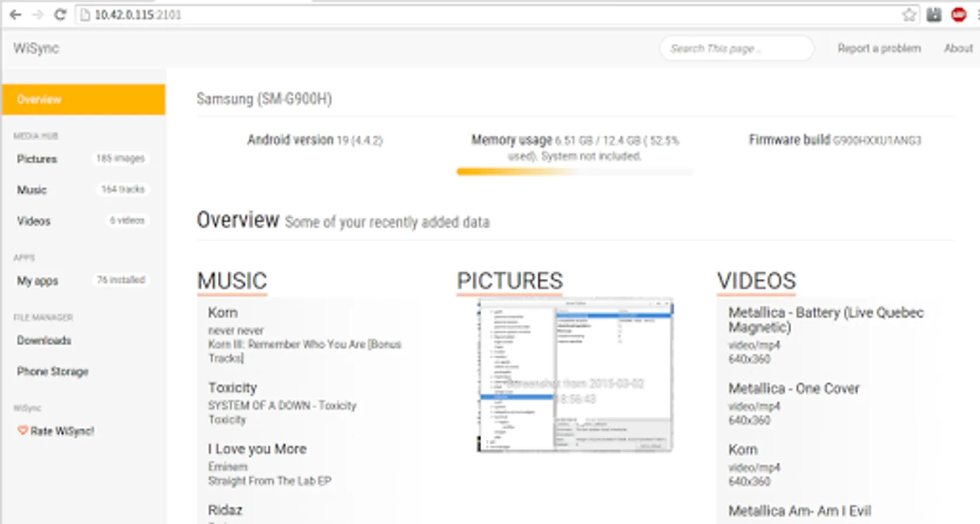The width and height of the screenshot is (980, 524).
Task: Click Memory usage 6.51 GB text
Action: (x=575, y=147)
